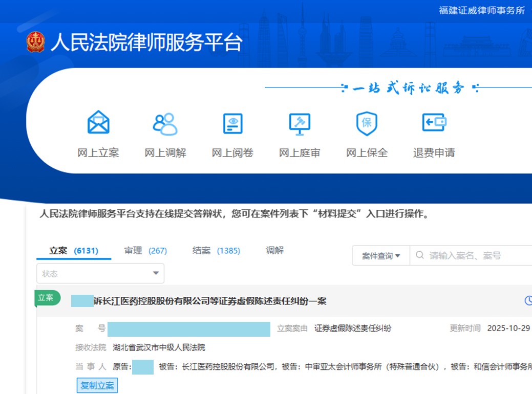Click the 网上调解 label
Viewport: 532px width, 394px height.
coord(165,153)
